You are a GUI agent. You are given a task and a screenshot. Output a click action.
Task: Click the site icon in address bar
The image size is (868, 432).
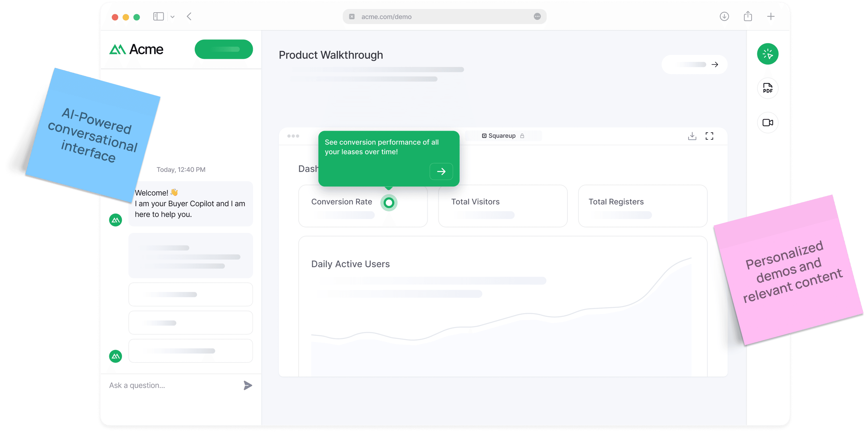[x=352, y=17]
